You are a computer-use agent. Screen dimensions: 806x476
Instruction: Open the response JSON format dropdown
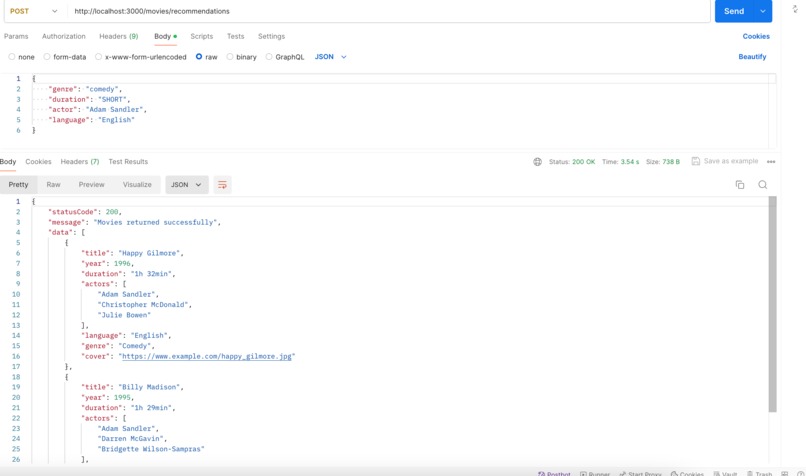pyautogui.click(x=187, y=185)
